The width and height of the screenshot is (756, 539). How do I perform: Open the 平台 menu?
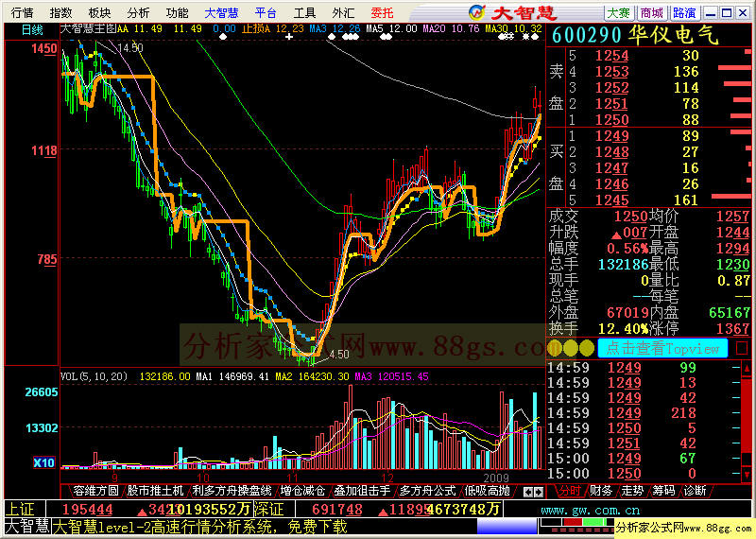[x=266, y=13]
